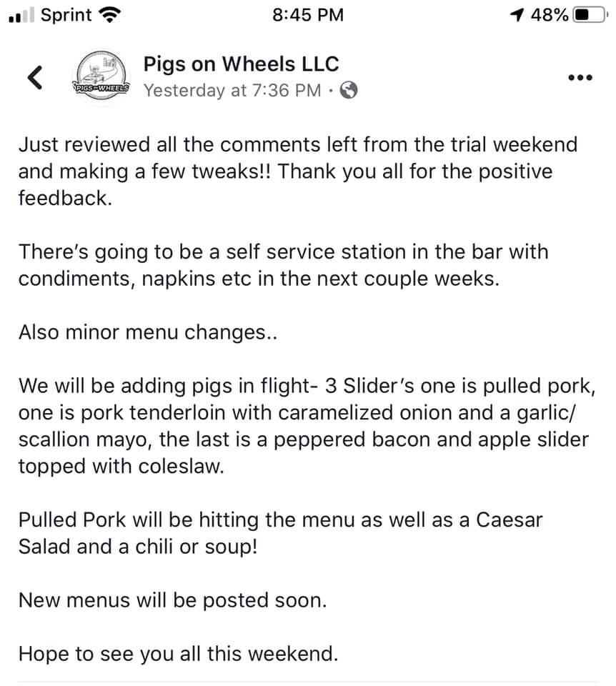This screenshot has height=686, width=616.
Task: Tap 'New menus will be posted soon.' line
Action: (x=172, y=600)
